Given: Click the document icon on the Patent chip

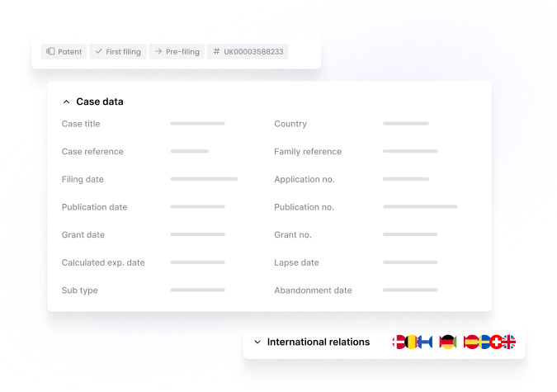Looking at the screenshot, I should click(50, 51).
